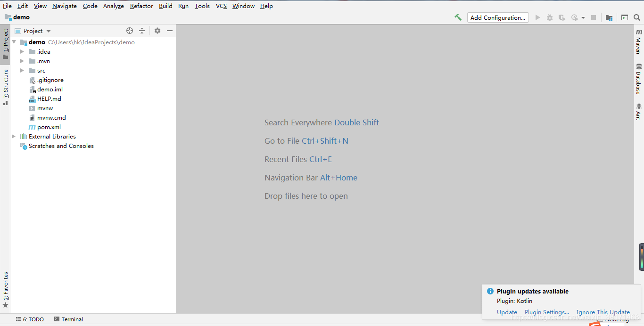Expand External Libraries node
This screenshot has width=644, height=326.
14,136
